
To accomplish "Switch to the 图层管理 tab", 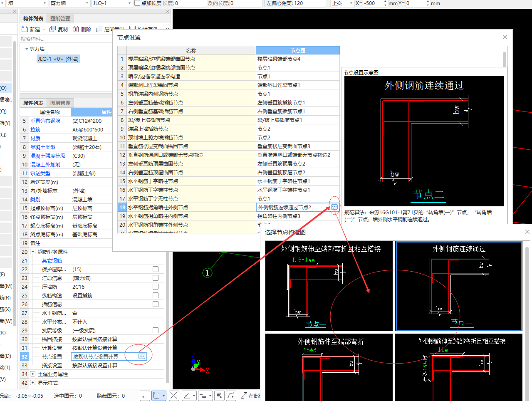I will point(60,103).
